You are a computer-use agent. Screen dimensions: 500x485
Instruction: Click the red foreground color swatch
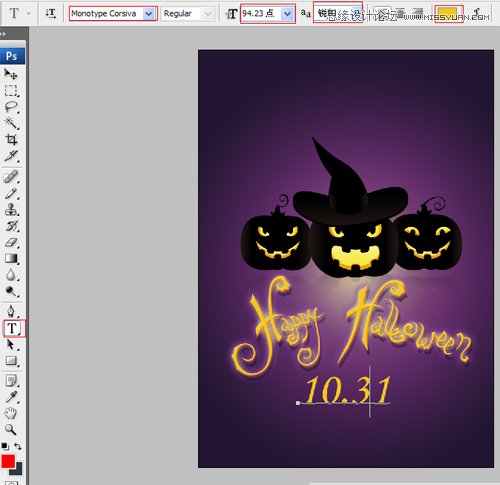click(x=8, y=461)
